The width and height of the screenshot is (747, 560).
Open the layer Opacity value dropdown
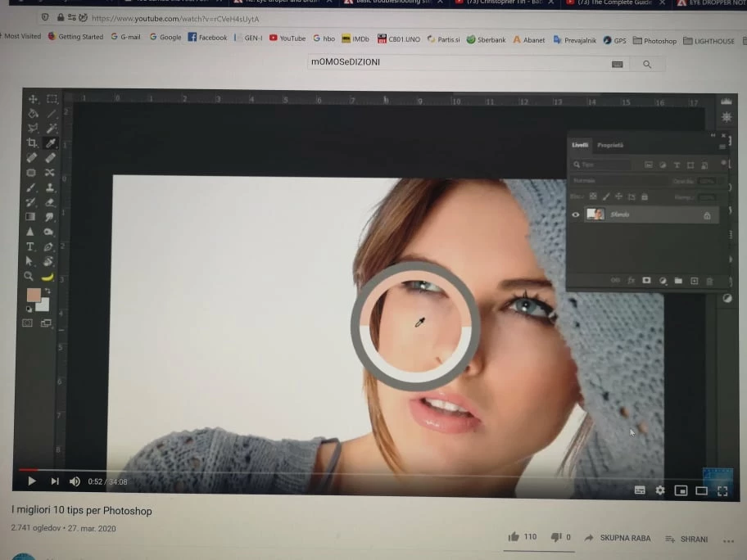coord(707,182)
